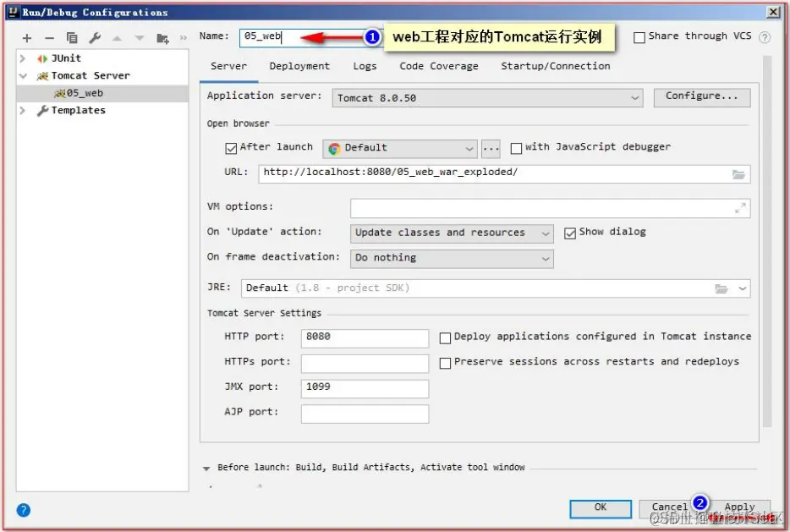Click the AJP port input field
Image resolution: width=790 pixels, height=532 pixels.
pyautogui.click(x=365, y=414)
